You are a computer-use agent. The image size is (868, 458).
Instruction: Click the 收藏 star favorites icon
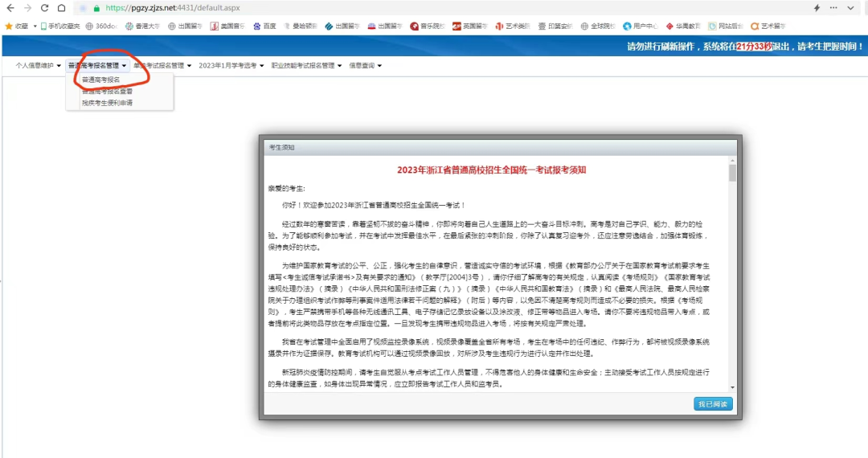coord(9,26)
